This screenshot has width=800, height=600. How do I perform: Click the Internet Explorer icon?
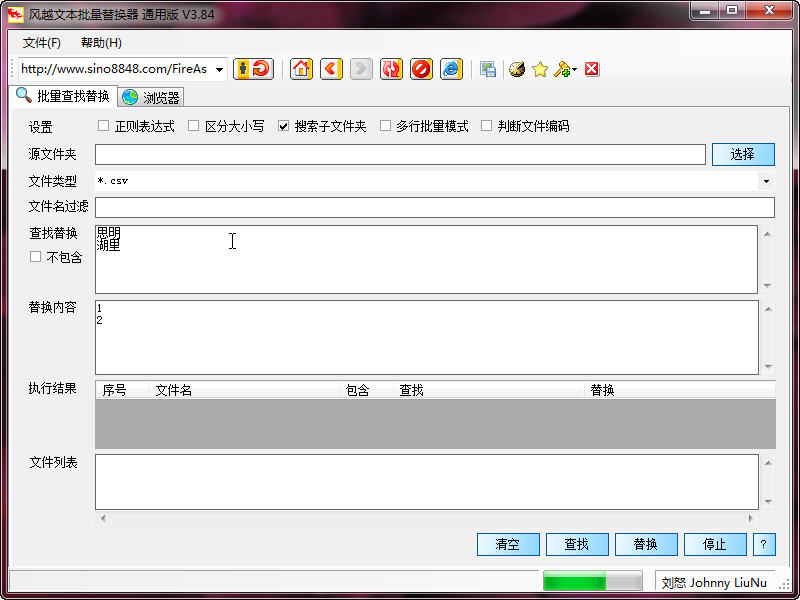451,69
